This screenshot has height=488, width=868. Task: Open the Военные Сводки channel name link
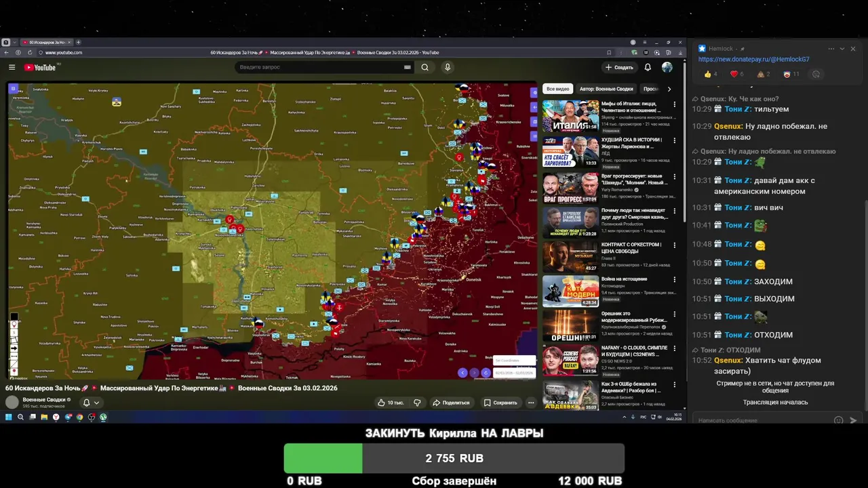pos(44,400)
